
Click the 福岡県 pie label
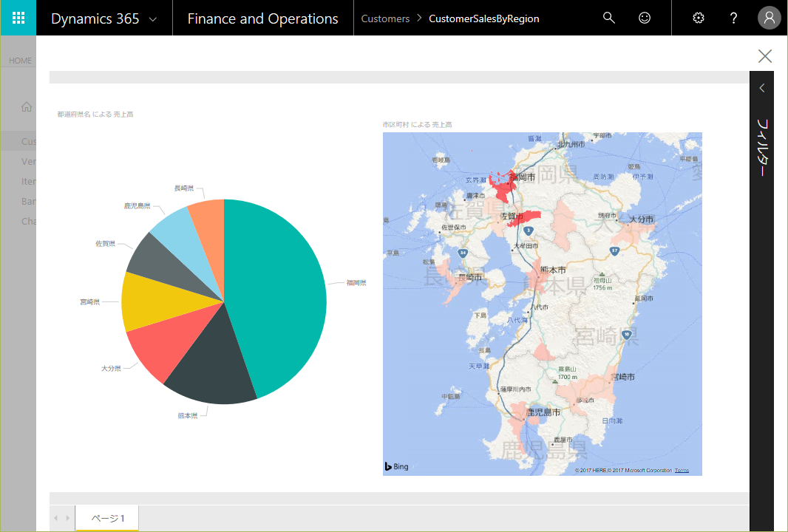pyautogui.click(x=356, y=283)
